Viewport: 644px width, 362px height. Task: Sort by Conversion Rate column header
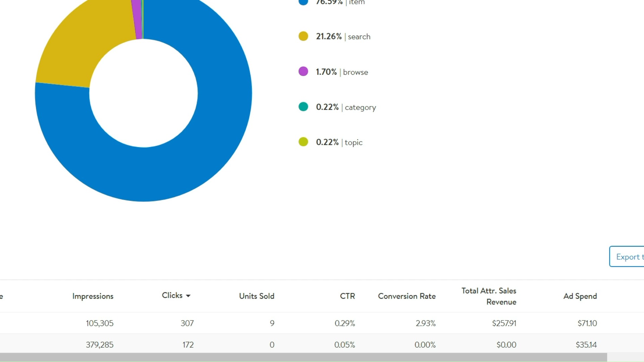click(x=407, y=296)
